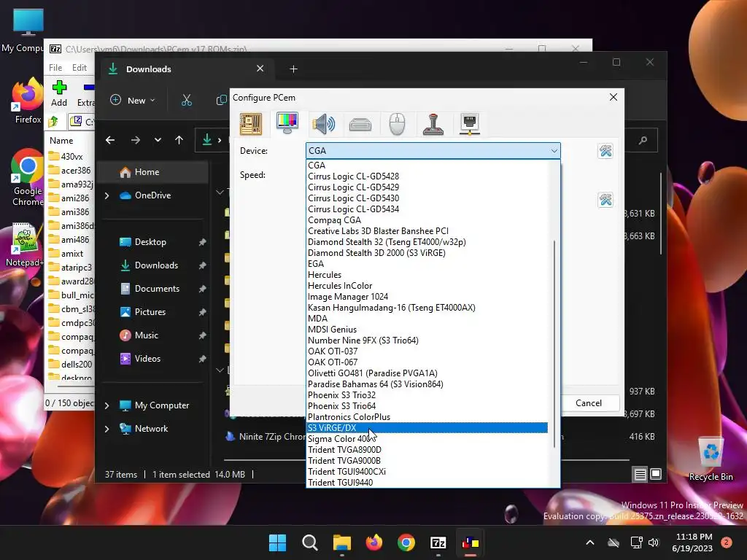Go back in the Downloads Explorer window
Viewport: 747px width, 560px height.
pyautogui.click(x=110, y=140)
